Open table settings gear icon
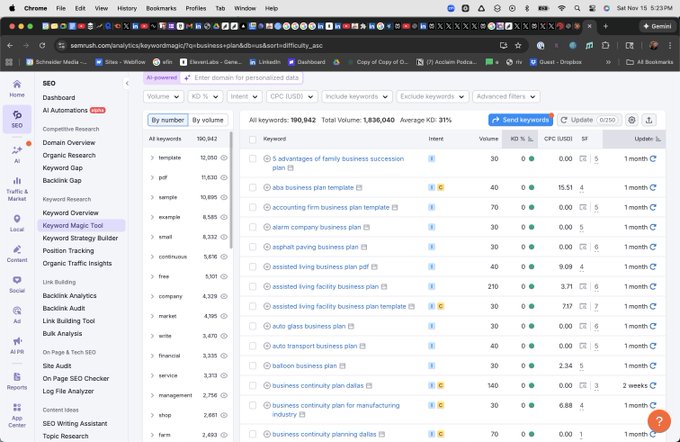Image resolution: width=680 pixels, height=442 pixels. coord(632,120)
